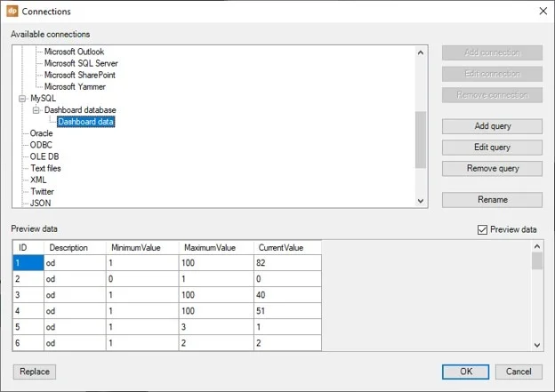The height and width of the screenshot is (392, 555).
Task: Close the Connections dialog
Action: [543, 11]
